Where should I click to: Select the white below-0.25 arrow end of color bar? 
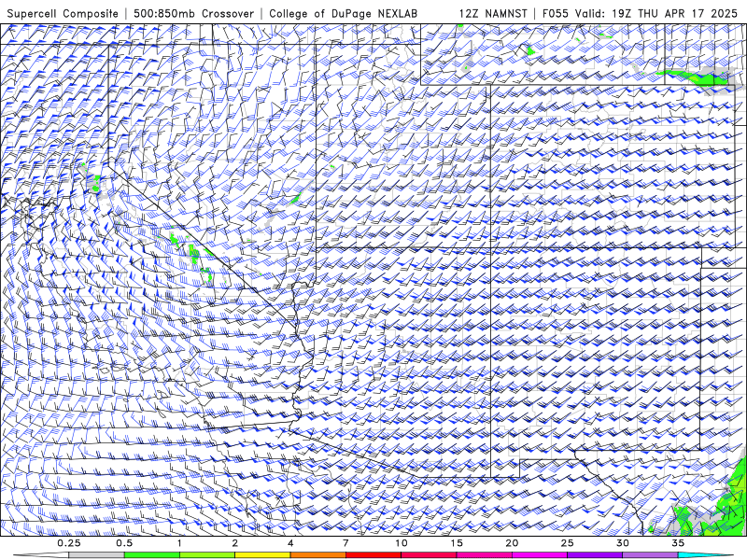click(41, 555)
